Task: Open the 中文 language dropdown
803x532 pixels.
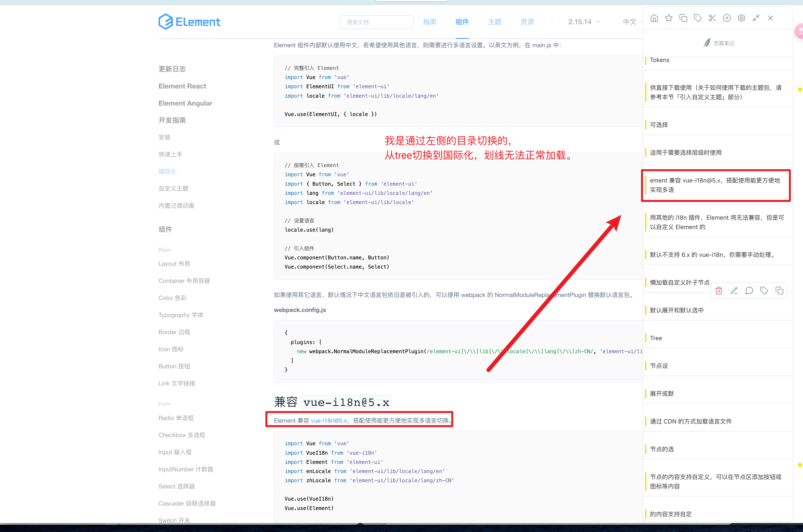Action: (x=632, y=22)
